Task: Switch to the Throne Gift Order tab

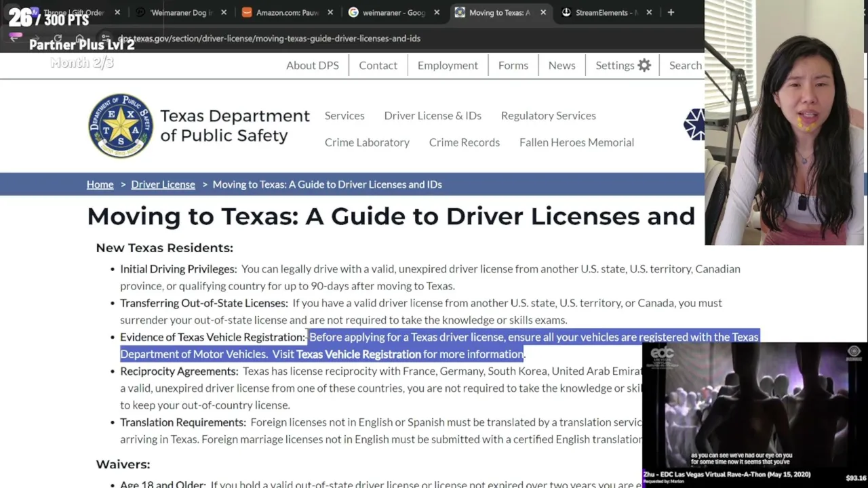Action: click(x=75, y=12)
